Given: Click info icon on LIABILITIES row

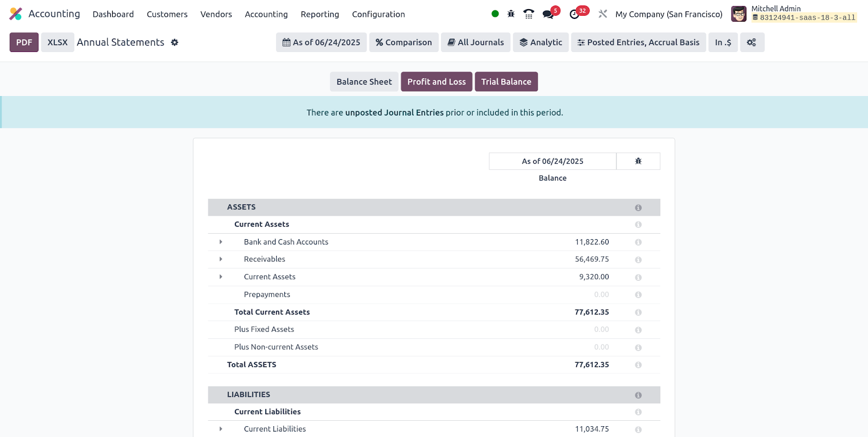Looking at the screenshot, I should tap(638, 395).
